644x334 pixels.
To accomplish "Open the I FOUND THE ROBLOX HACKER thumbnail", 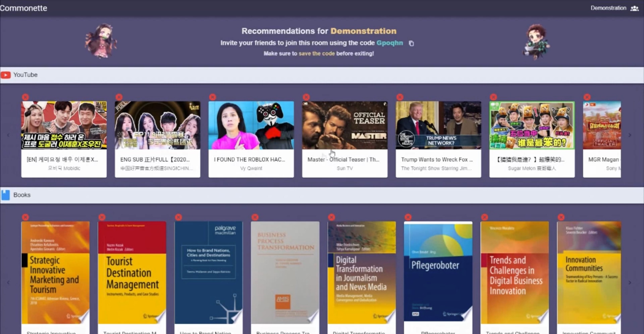I will tap(251, 125).
